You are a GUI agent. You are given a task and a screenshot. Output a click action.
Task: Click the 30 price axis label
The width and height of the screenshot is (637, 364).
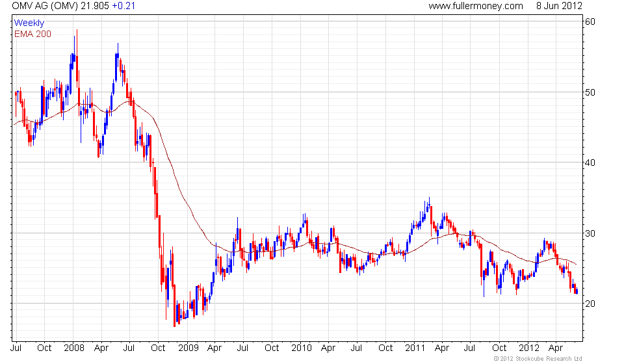click(590, 233)
